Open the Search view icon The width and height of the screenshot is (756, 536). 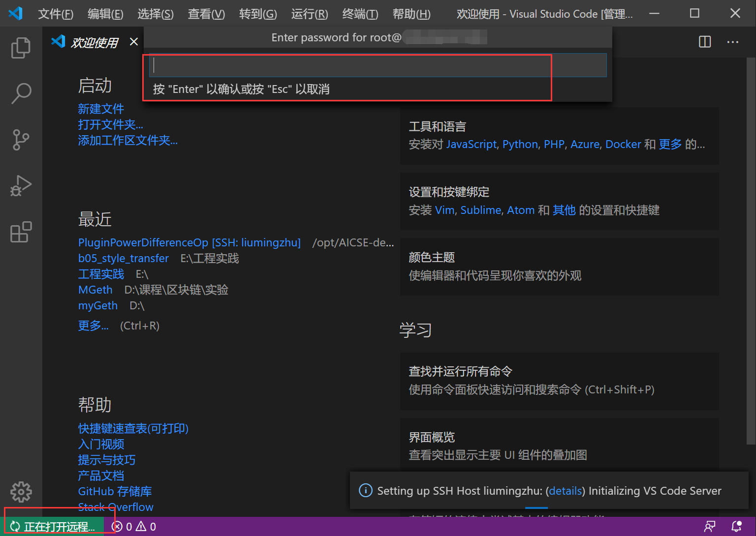pos(21,92)
